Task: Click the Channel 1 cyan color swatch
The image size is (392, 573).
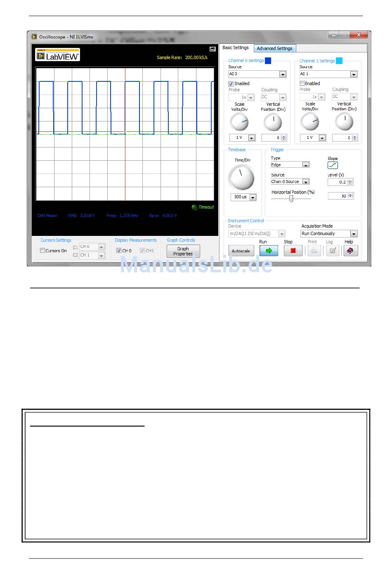Action: point(339,61)
